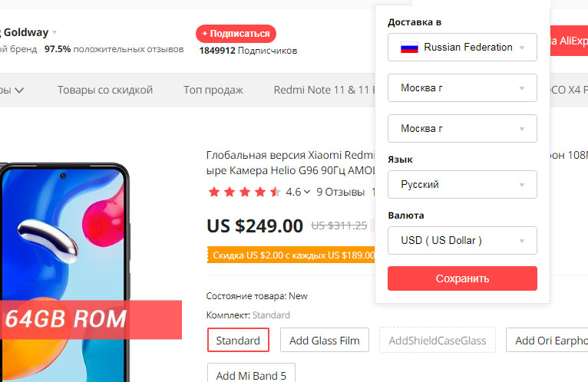
Task: Choose the Add Mi Band 5 option
Action: click(251, 375)
